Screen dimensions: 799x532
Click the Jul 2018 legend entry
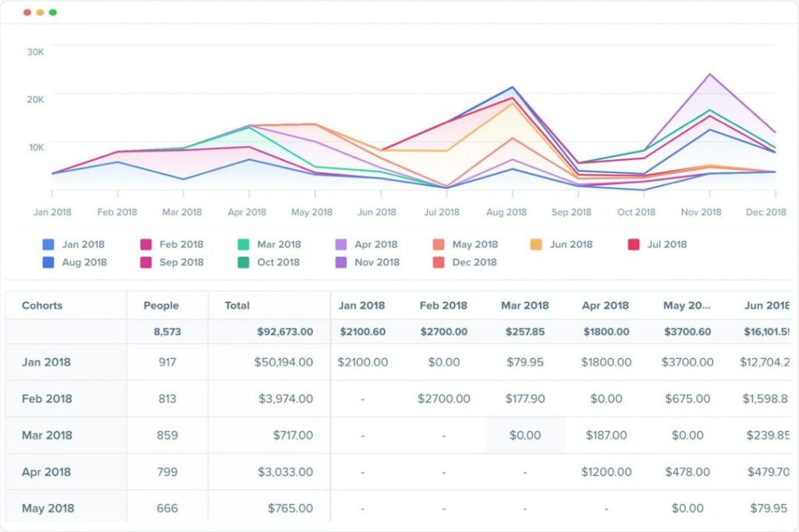pyautogui.click(x=657, y=245)
